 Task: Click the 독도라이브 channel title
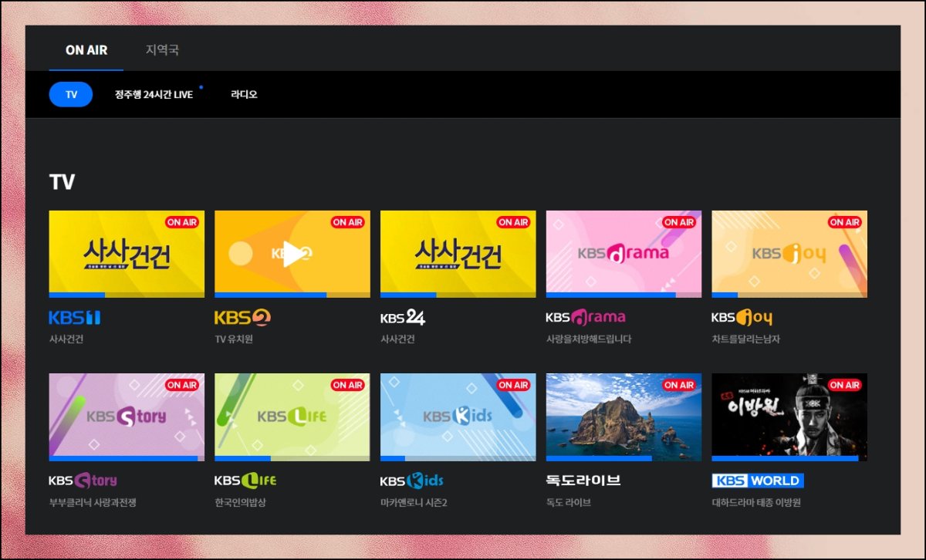pos(583,481)
